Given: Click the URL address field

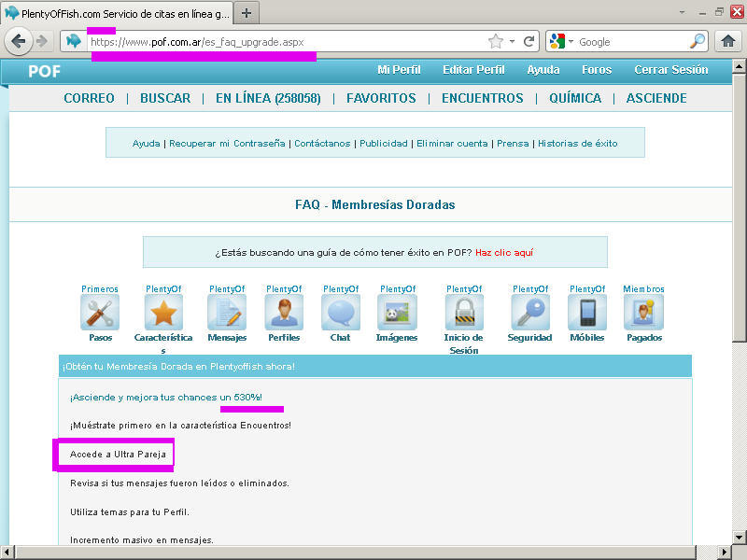Looking at the screenshot, I should click(286, 42).
